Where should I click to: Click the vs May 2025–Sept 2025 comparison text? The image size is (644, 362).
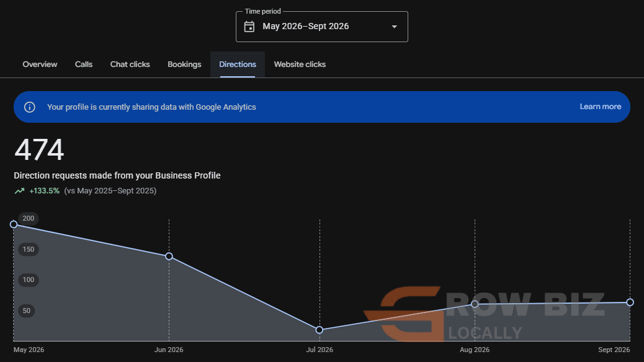point(110,191)
